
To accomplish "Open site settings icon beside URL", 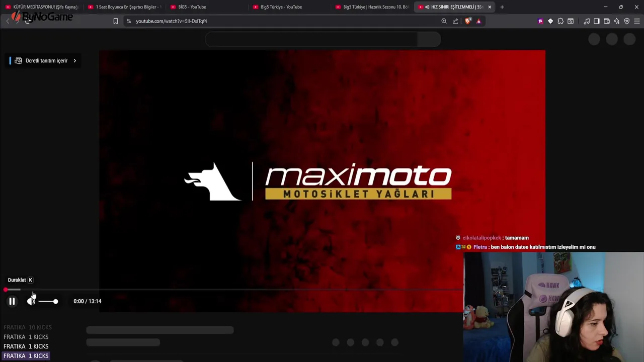I will [x=129, y=21].
